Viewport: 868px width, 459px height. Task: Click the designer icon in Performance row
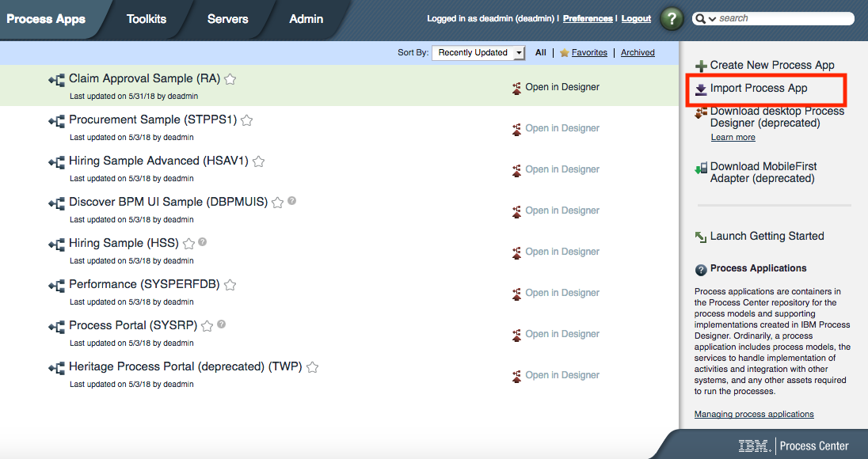pyautogui.click(x=516, y=294)
